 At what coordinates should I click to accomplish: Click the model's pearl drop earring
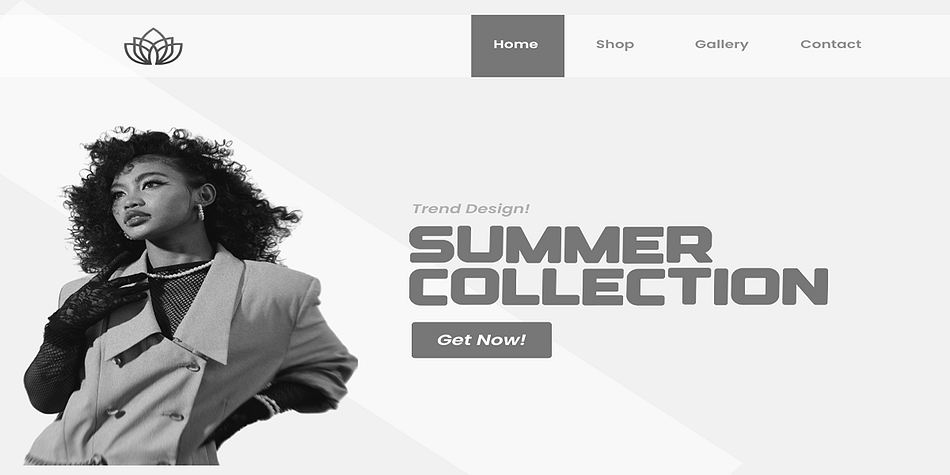point(199,211)
